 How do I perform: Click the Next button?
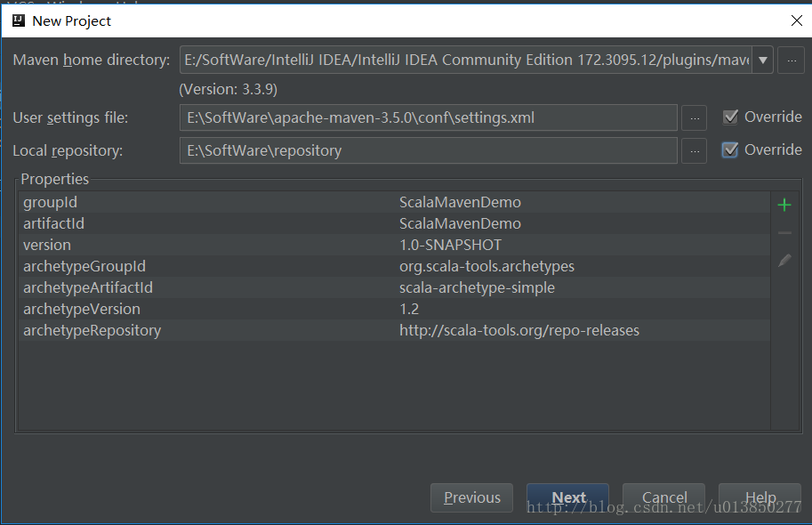coord(568,497)
